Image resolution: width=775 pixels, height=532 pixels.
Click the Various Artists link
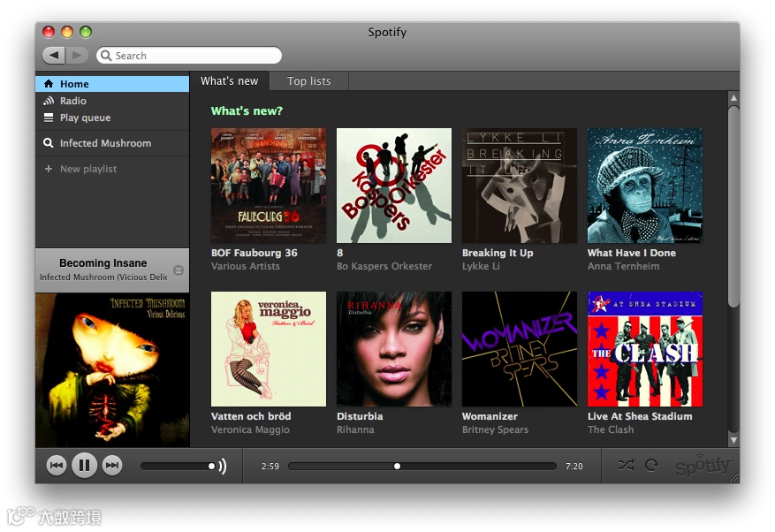point(245,266)
